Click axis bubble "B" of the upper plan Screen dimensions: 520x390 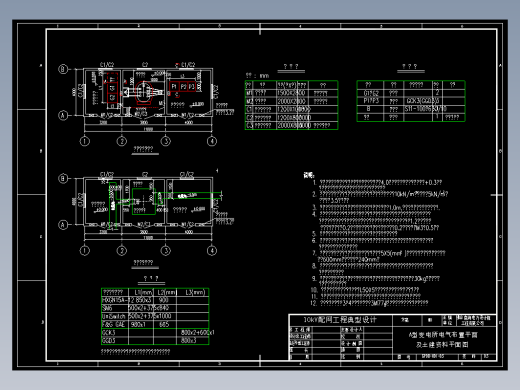pos(63,69)
